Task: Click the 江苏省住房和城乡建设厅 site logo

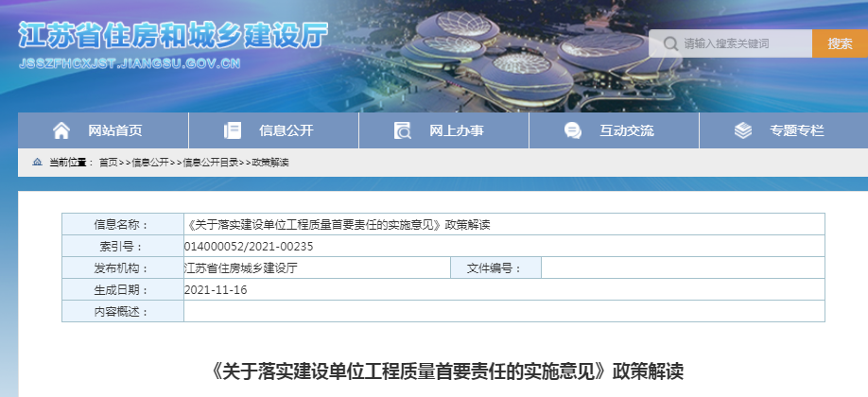Action: [x=173, y=38]
